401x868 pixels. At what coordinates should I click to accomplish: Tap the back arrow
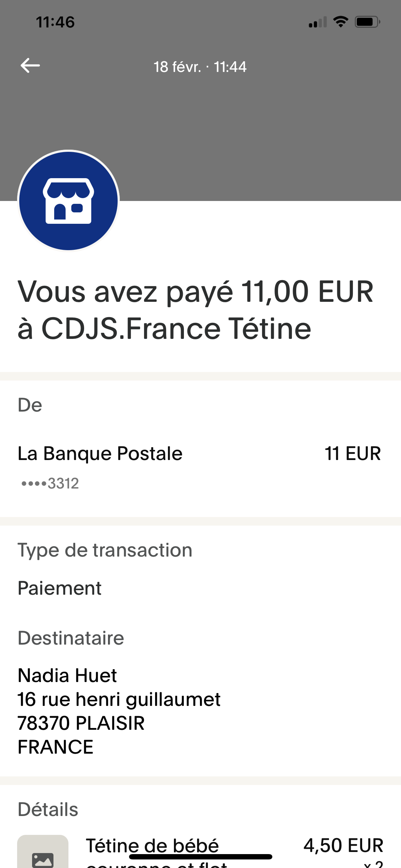click(30, 66)
